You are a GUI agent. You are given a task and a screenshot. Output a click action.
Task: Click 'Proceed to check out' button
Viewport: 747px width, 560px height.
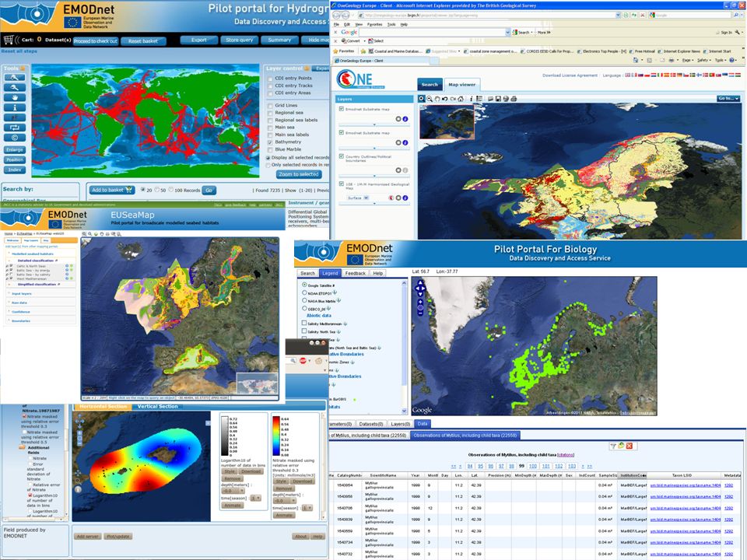point(95,41)
